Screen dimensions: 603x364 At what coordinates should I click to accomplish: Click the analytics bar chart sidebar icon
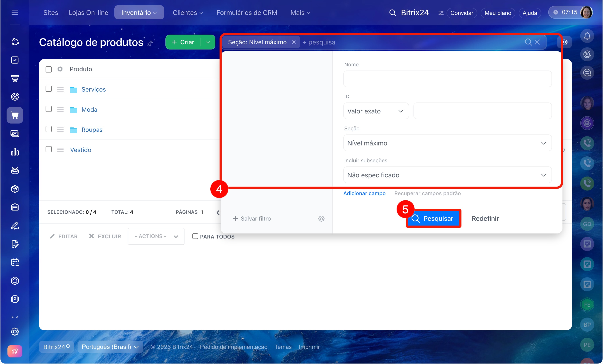pos(15,152)
